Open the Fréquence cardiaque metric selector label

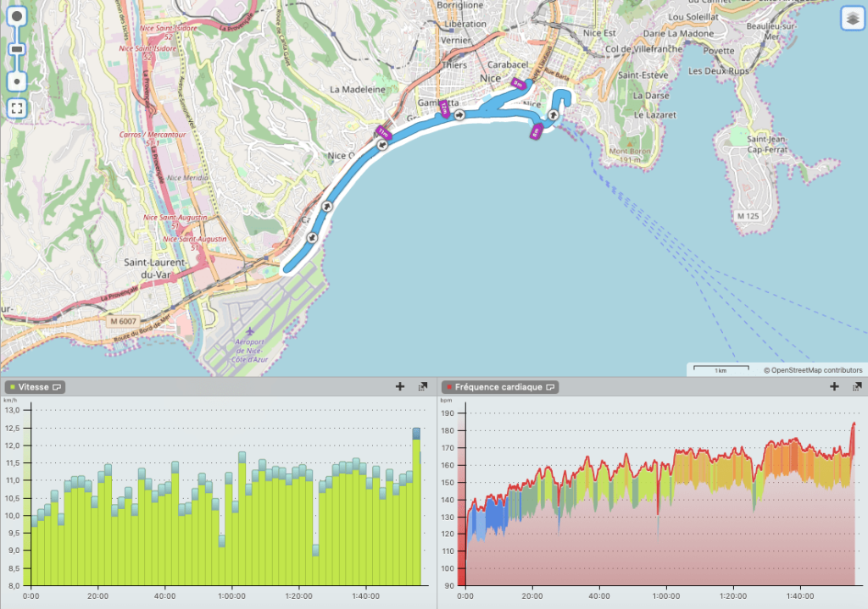coord(498,386)
